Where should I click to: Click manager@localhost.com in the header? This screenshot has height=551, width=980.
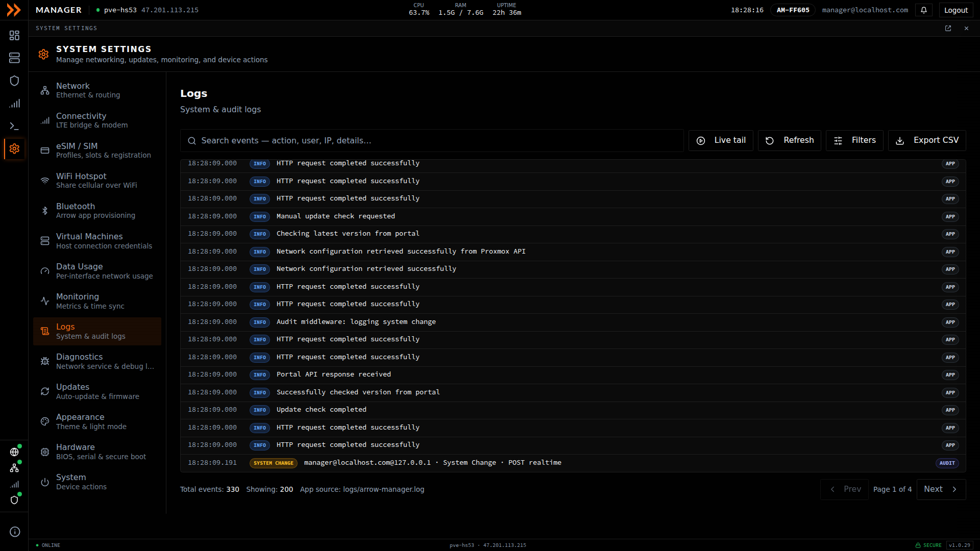[x=865, y=10]
